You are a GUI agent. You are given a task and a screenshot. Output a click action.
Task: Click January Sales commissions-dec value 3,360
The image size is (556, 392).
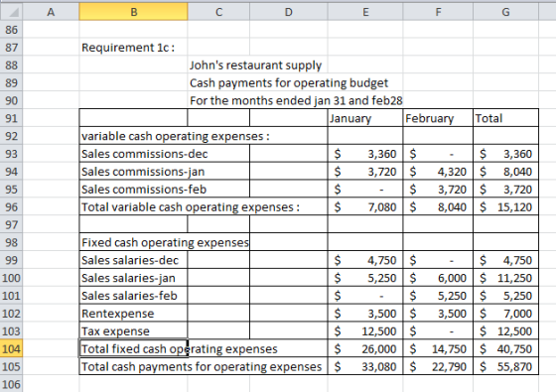365,154
